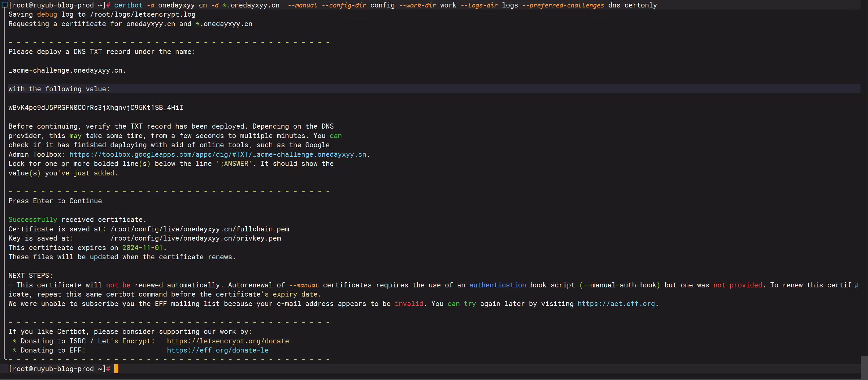Click the 'NEXT STEPS:' heading
Image resolution: width=868 pixels, height=380 pixels.
(x=31, y=275)
